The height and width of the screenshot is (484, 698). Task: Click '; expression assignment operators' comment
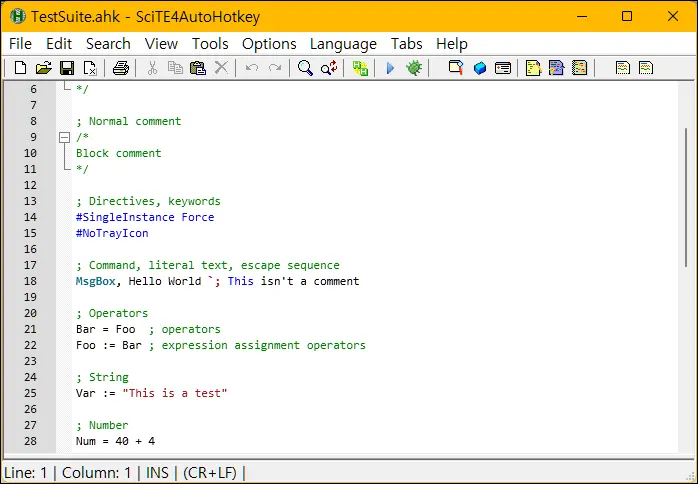[x=257, y=345]
